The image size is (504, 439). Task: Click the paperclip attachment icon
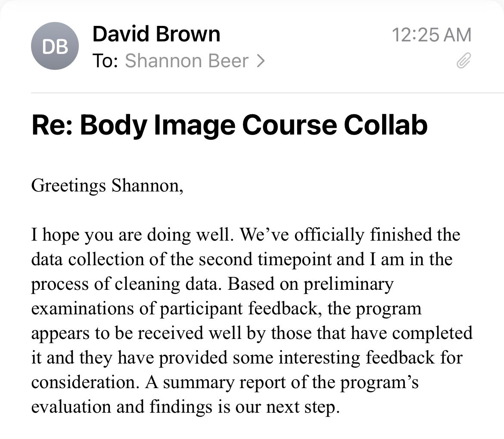pyautogui.click(x=463, y=62)
